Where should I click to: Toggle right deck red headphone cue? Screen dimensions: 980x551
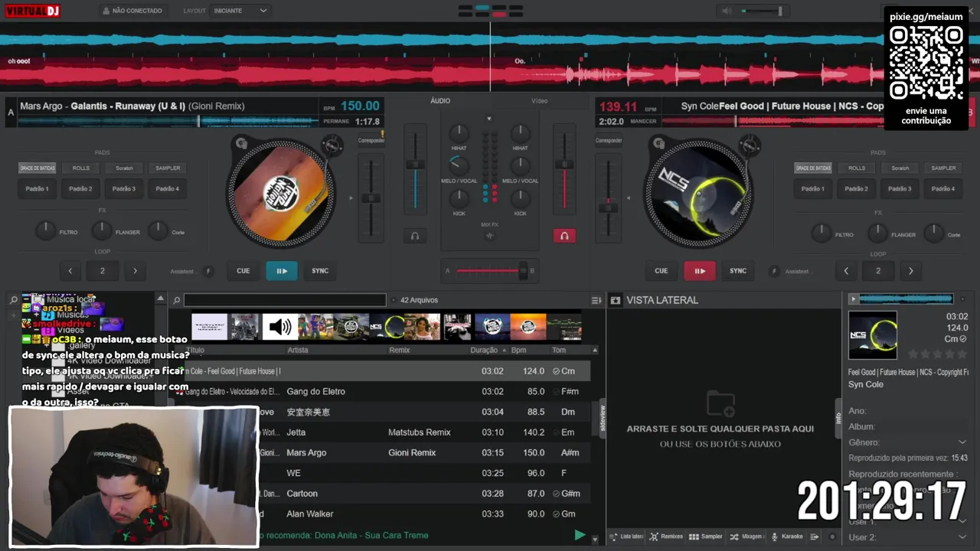[564, 236]
